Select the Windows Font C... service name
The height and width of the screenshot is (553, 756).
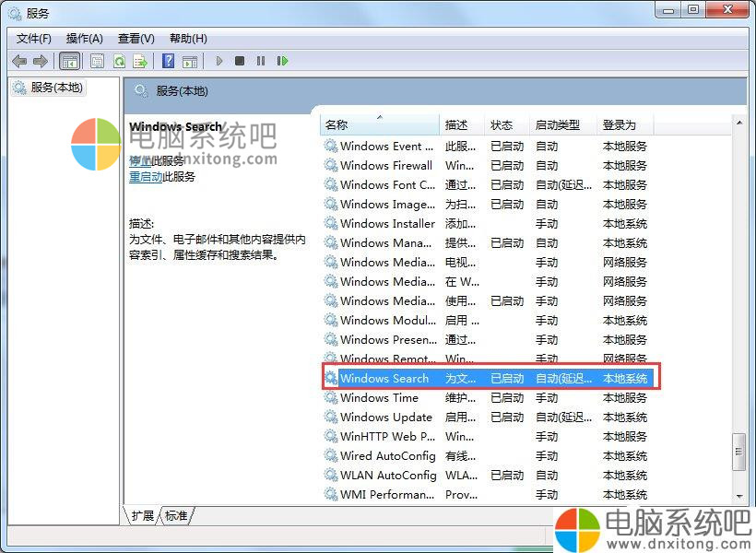coord(387,184)
